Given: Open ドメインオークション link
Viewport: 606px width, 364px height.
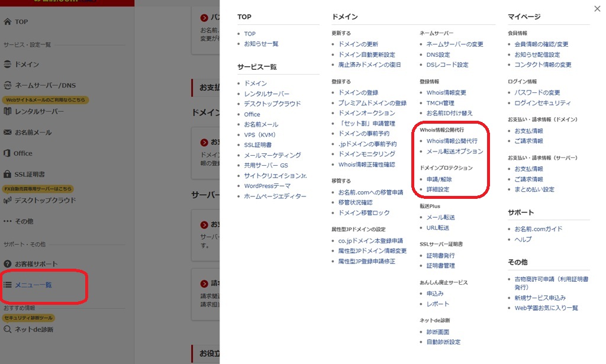Looking at the screenshot, I should pyautogui.click(x=367, y=113).
